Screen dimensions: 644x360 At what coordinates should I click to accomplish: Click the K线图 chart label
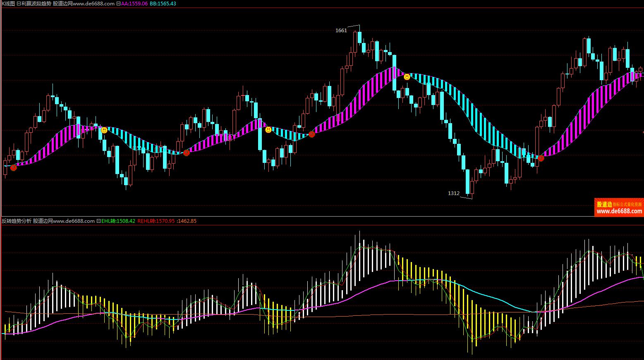coord(8,4)
